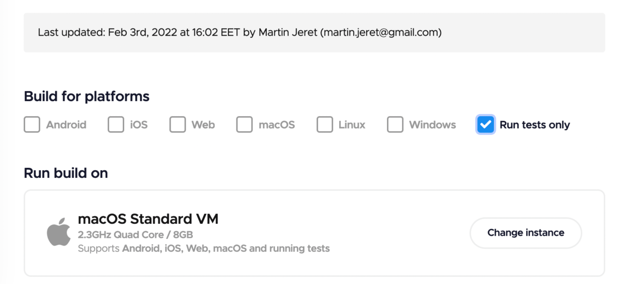Uncheck the Run tests only checkbox
Screen dimensions: 644x284
(486, 125)
